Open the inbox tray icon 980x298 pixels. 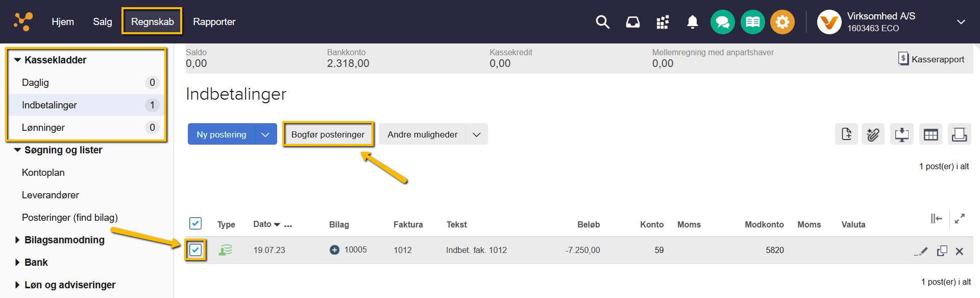[x=632, y=22]
